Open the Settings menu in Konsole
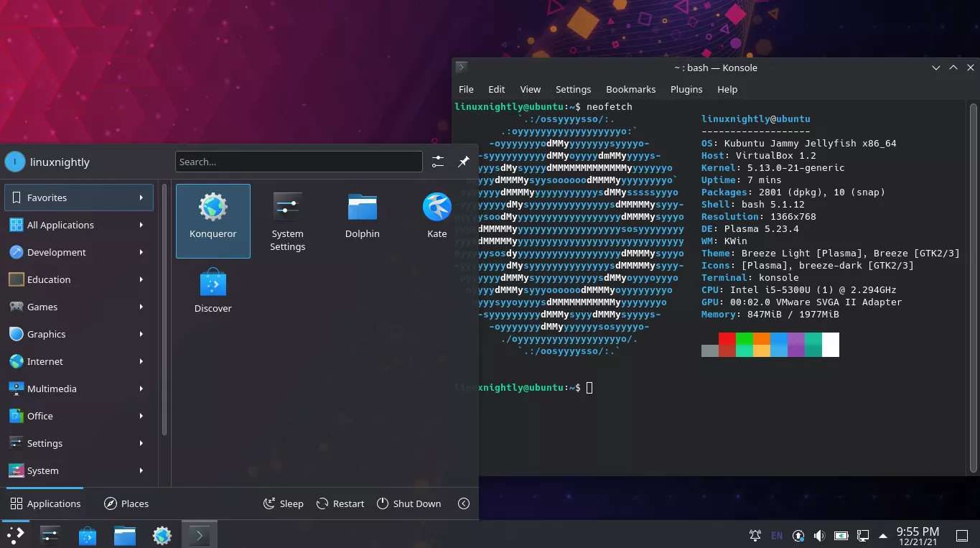Image resolution: width=980 pixels, height=548 pixels. pyautogui.click(x=573, y=89)
